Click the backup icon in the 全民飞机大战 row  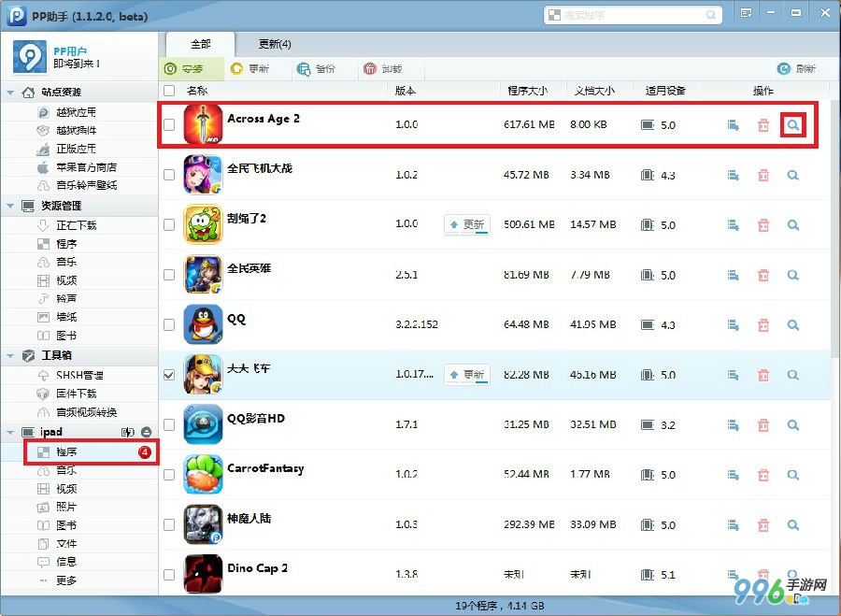tap(734, 176)
